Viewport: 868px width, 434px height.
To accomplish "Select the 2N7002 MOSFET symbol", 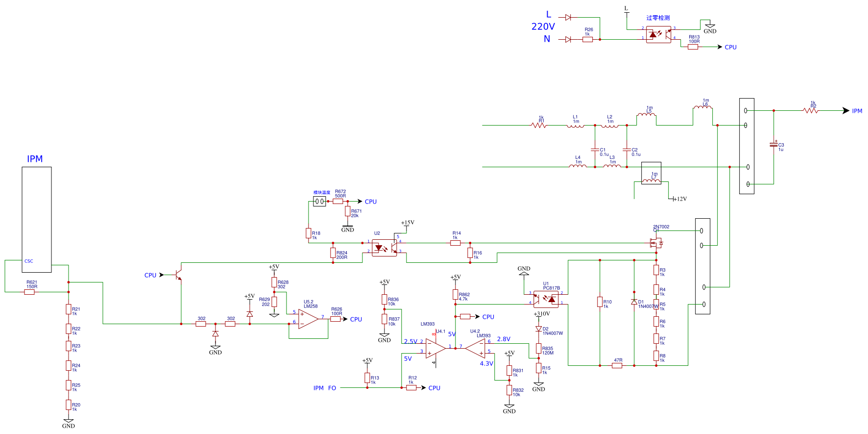I will [655, 243].
